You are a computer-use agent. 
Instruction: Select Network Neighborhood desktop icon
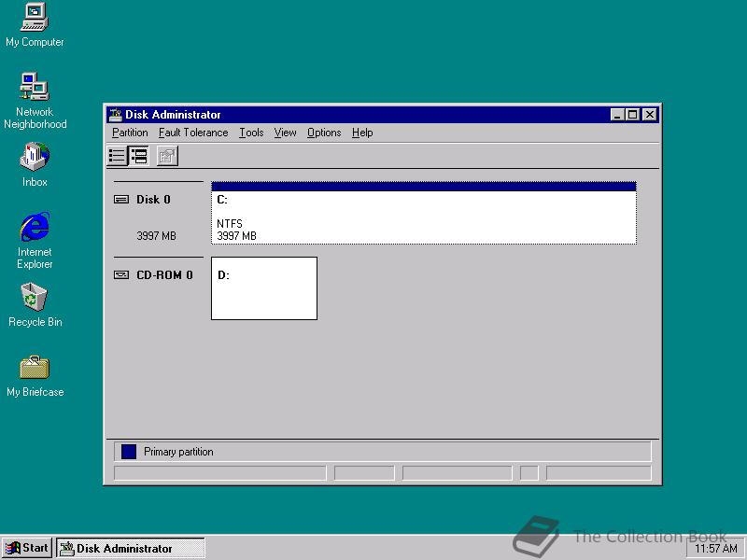tap(35, 101)
